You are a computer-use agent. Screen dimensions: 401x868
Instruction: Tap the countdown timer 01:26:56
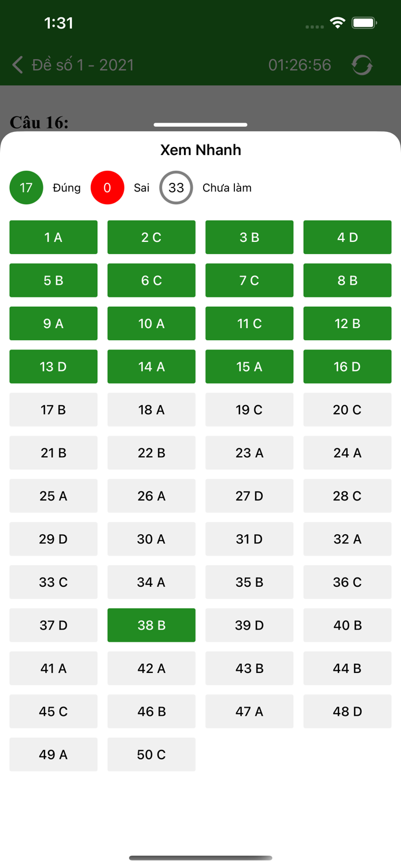[300, 65]
